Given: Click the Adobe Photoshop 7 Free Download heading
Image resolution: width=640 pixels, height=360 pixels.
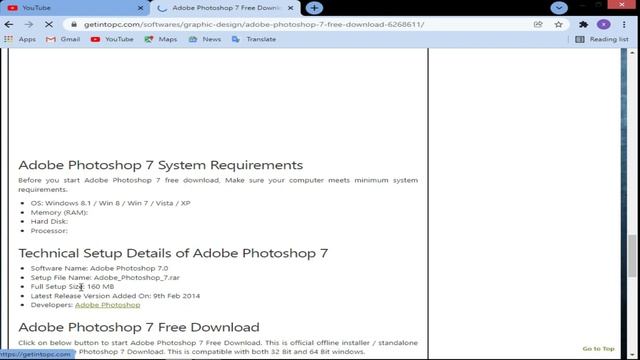Looking at the screenshot, I should point(139,327).
